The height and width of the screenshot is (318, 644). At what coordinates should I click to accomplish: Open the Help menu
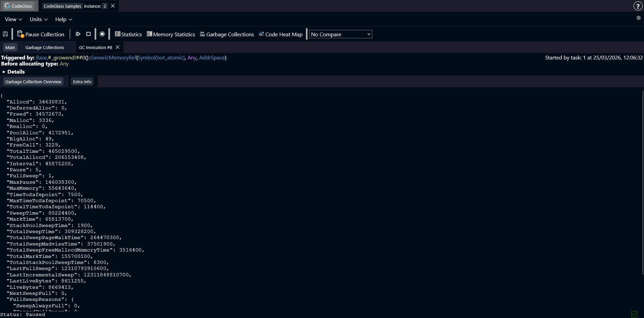tap(63, 19)
